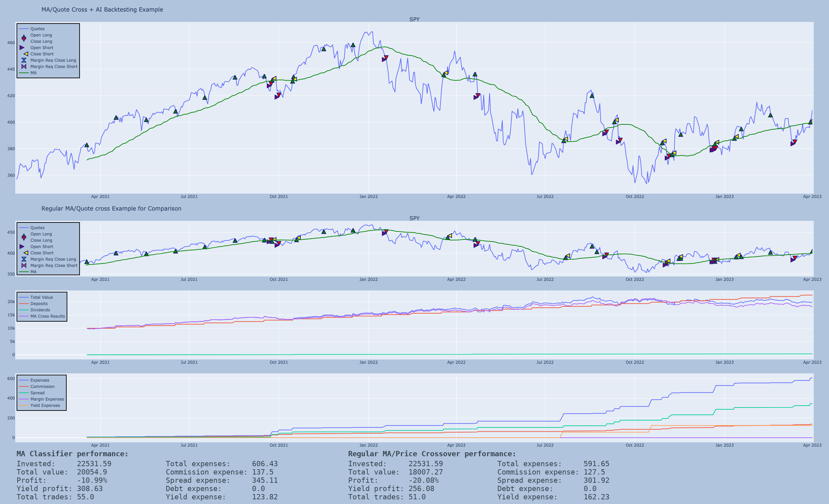
Task: Toggle Total Value trace in value chart legend
Action: point(41,297)
